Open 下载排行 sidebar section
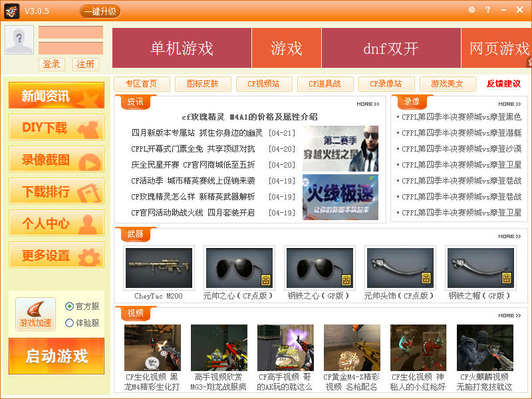Viewport: 532px width, 399px height. [57, 191]
